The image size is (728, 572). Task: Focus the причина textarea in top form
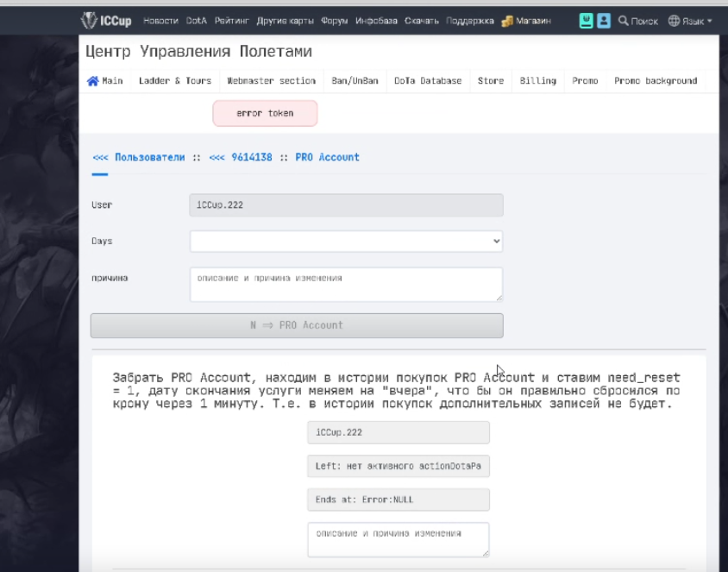click(x=346, y=284)
